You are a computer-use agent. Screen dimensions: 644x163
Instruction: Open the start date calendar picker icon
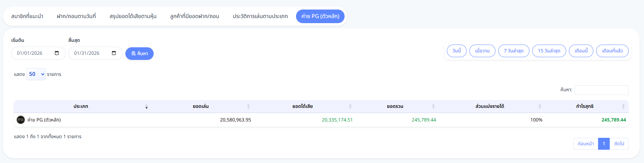(x=57, y=53)
